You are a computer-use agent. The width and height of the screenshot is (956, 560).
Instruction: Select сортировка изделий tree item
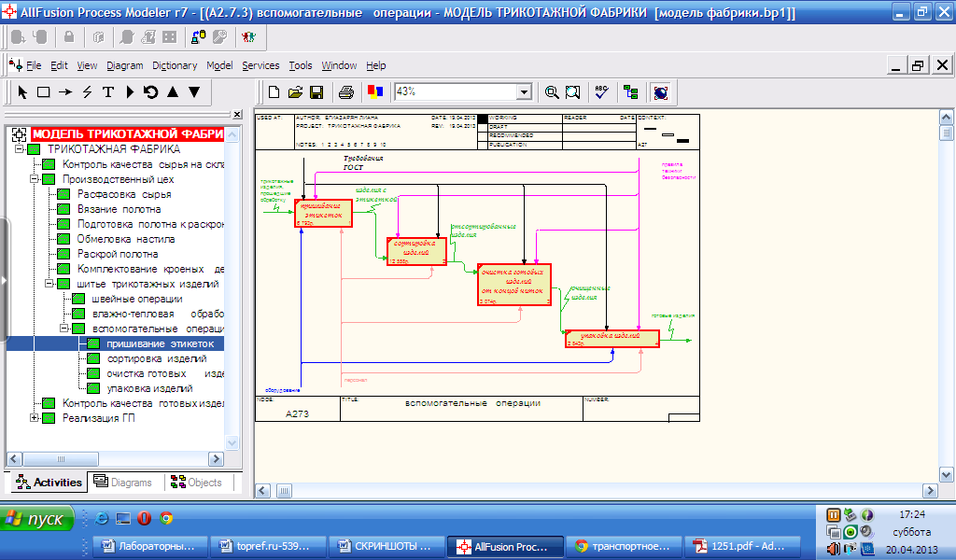click(157, 358)
